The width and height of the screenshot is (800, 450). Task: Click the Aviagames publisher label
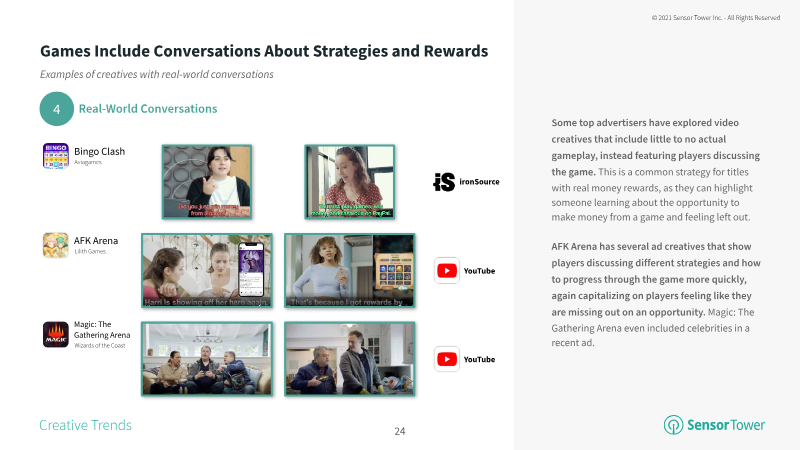pyautogui.click(x=88, y=162)
